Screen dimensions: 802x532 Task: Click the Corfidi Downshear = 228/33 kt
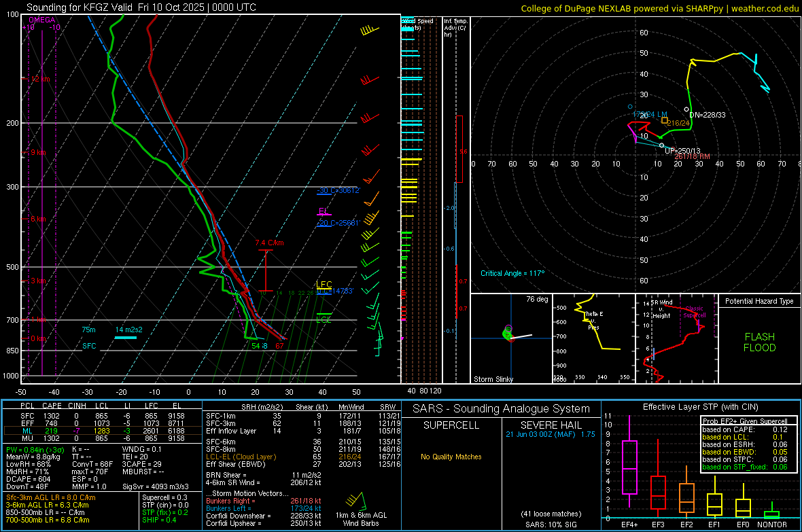point(264,516)
